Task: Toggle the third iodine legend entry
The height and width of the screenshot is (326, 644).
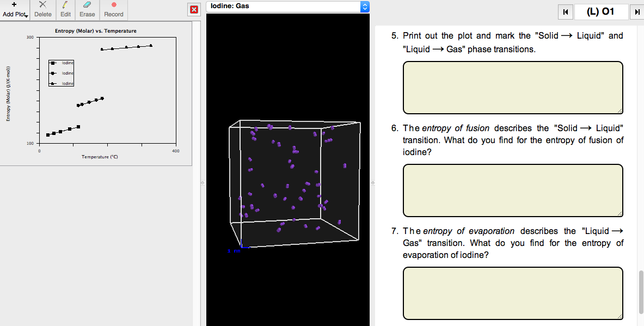Action: click(x=61, y=83)
